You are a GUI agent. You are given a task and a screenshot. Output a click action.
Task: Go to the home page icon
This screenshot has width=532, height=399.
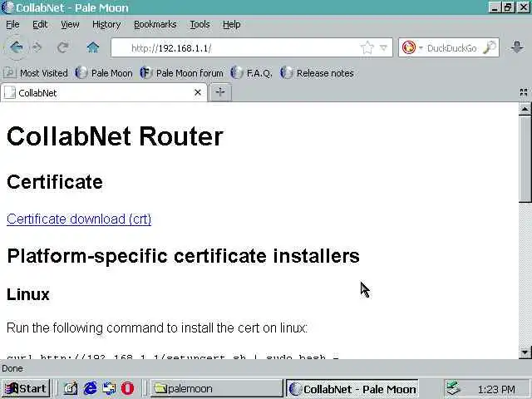92,47
